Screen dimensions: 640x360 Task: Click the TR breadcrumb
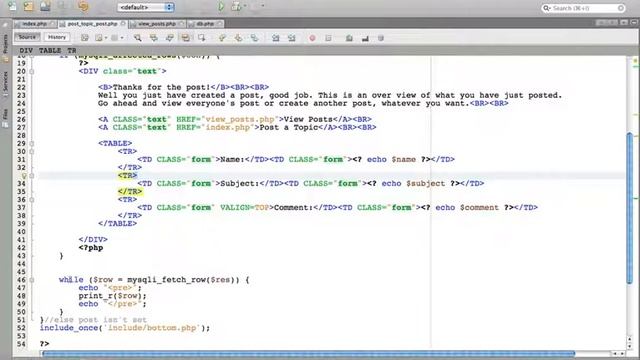tap(72, 51)
